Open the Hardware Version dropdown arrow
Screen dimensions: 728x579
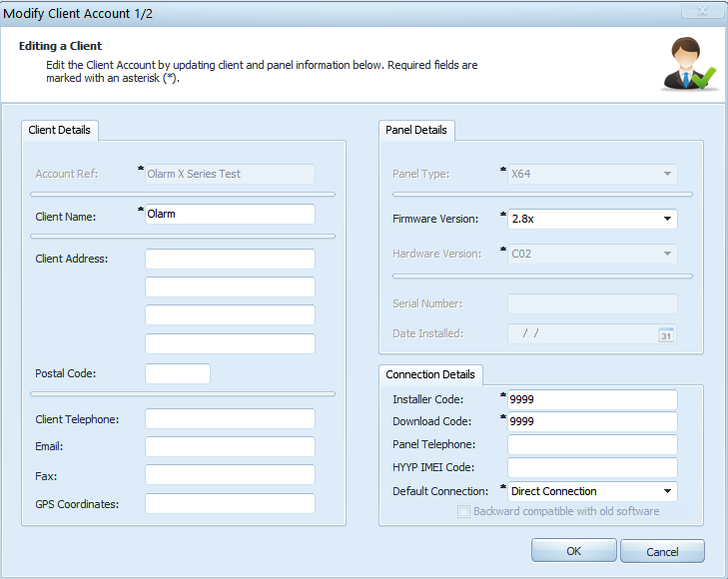667,254
